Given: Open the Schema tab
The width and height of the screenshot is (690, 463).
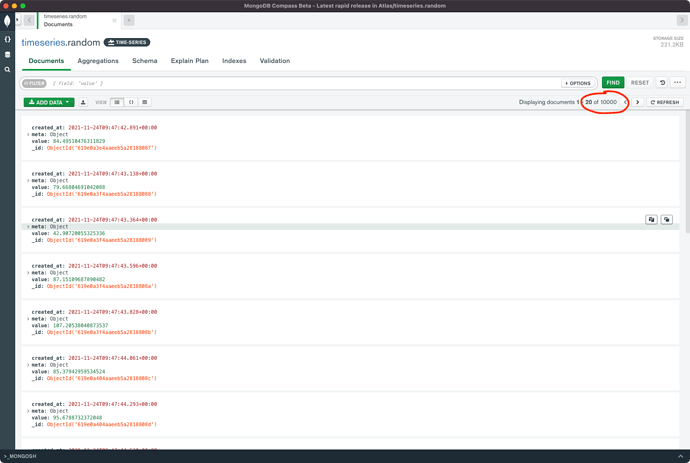Looking at the screenshot, I should [x=144, y=61].
